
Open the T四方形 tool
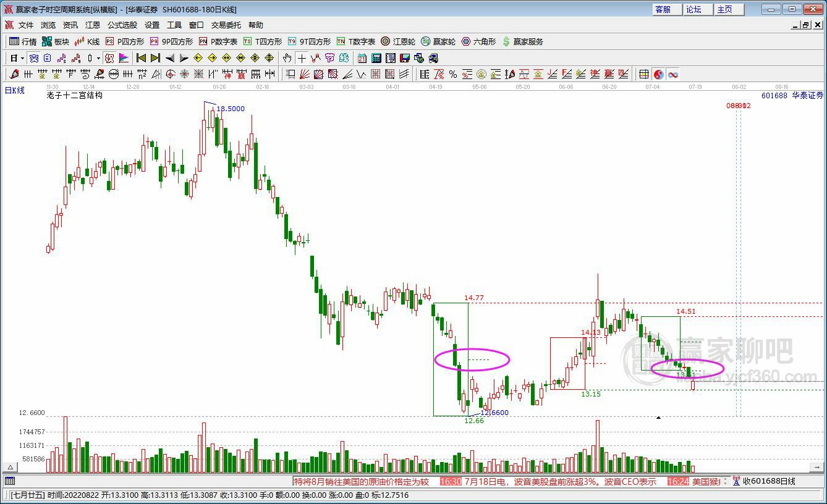(263, 41)
